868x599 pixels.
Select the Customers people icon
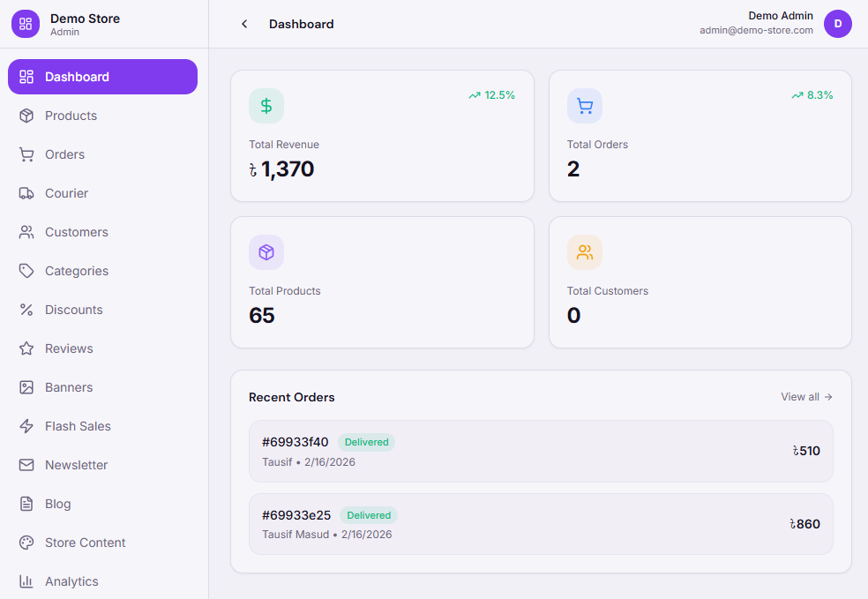point(27,232)
